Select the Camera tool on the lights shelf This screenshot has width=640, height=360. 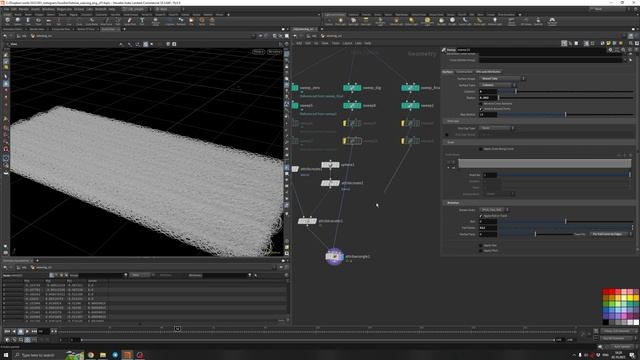[329, 21]
